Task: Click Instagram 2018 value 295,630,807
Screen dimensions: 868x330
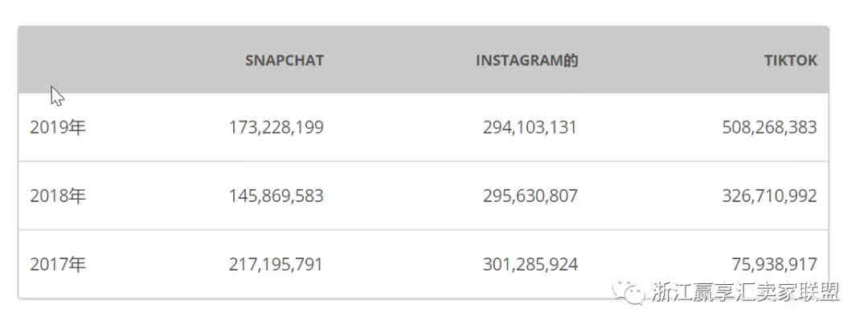Action: click(530, 196)
